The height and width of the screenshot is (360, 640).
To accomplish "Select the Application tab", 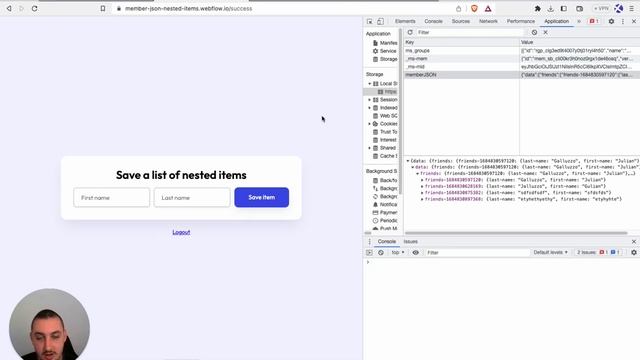I will [556, 21].
